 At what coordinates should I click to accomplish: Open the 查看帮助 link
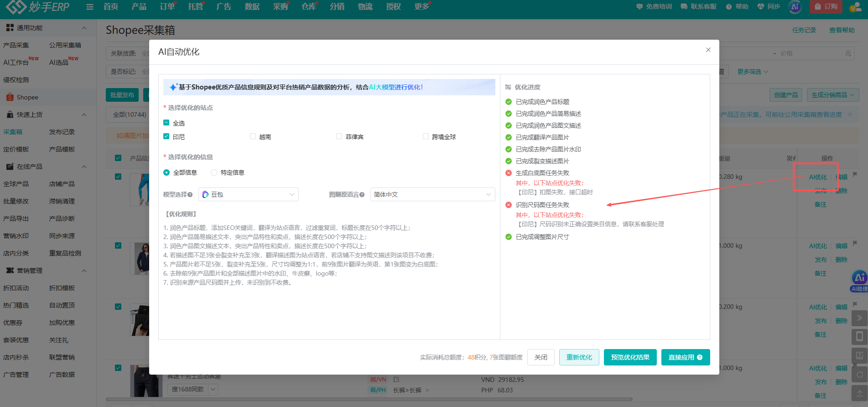(x=842, y=30)
